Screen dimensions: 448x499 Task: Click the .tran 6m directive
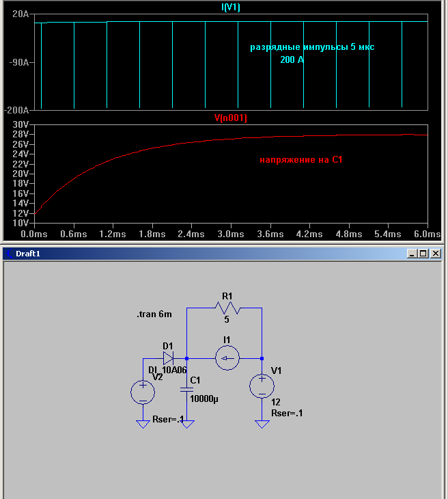tap(154, 314)
